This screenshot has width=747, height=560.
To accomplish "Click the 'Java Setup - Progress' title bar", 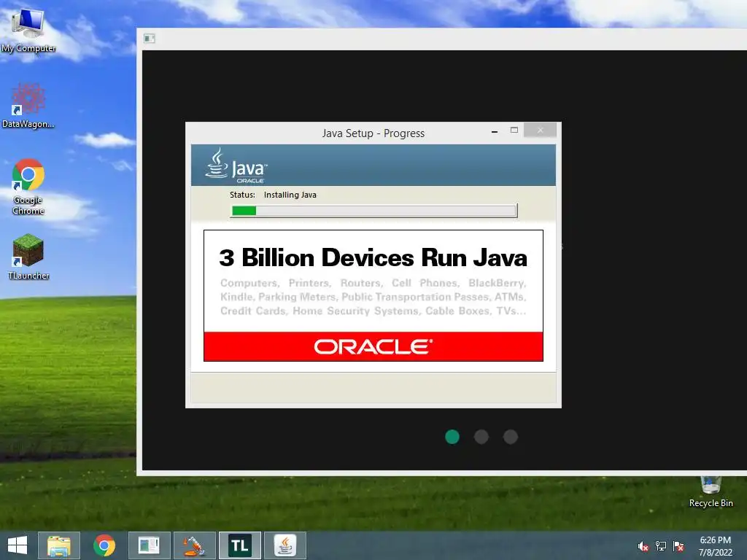I will coord(373,133).
